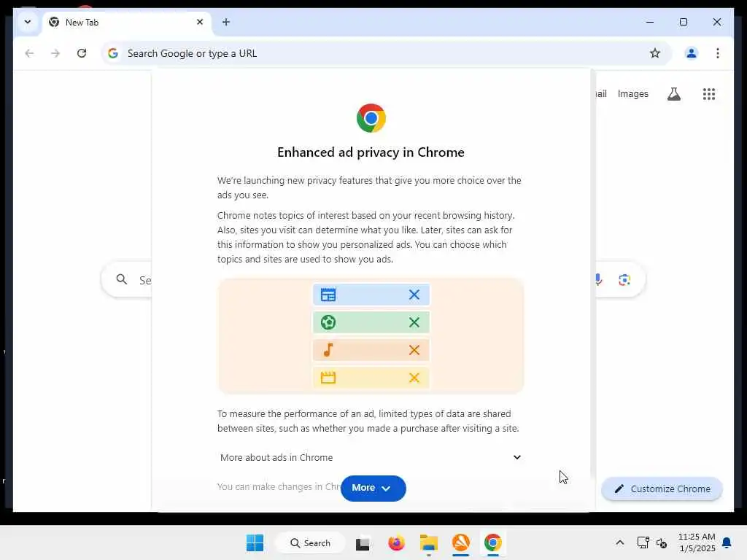Screen dimensions: 747x560
Task: Click the Google icon in address bar
Action: (113, 53)
